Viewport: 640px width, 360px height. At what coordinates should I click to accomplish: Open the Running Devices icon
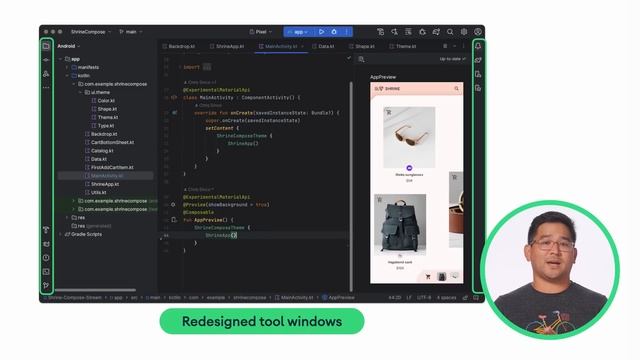click(478, 88)
